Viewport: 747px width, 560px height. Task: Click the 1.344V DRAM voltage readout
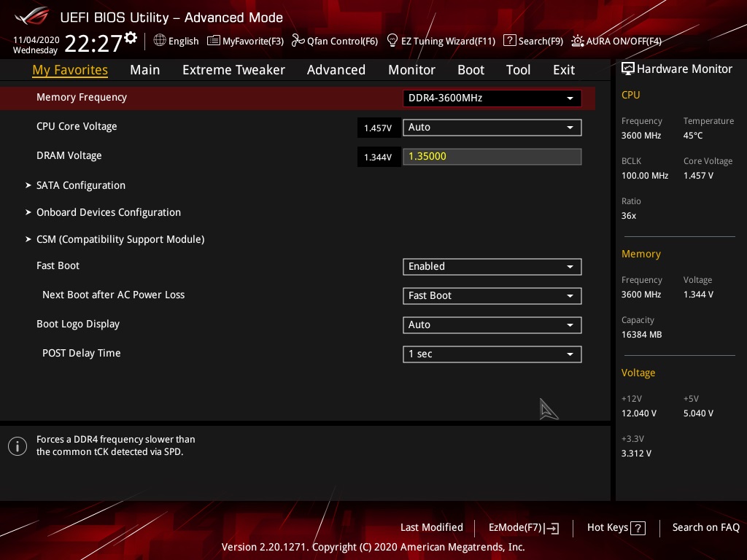pyautogui.click(x=378, y=157)
